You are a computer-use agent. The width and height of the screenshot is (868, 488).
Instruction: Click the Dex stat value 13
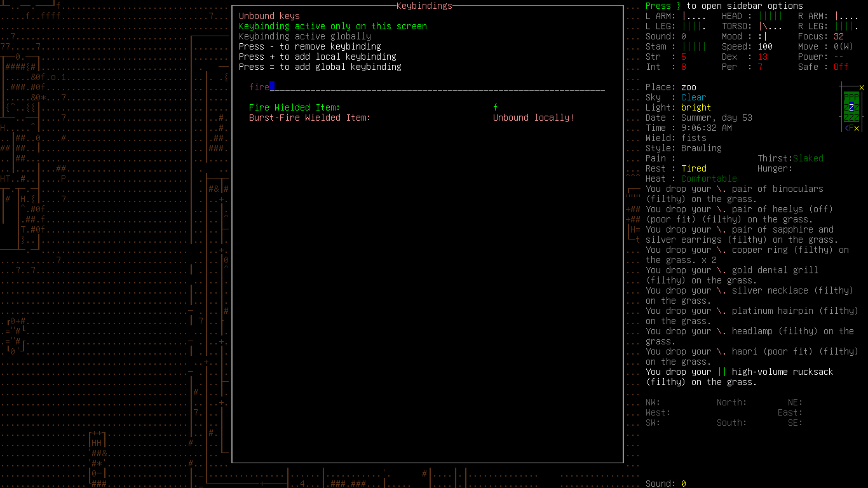tap(763, 57)
